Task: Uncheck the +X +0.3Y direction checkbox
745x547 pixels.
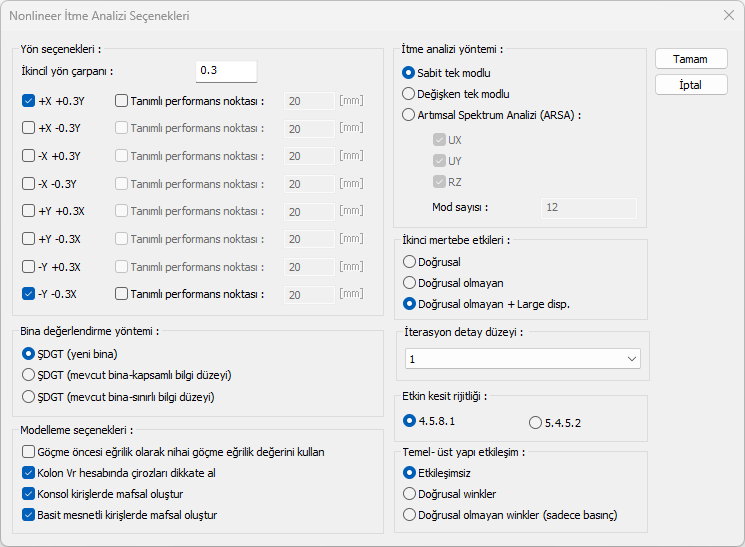Action: (29, 100)
